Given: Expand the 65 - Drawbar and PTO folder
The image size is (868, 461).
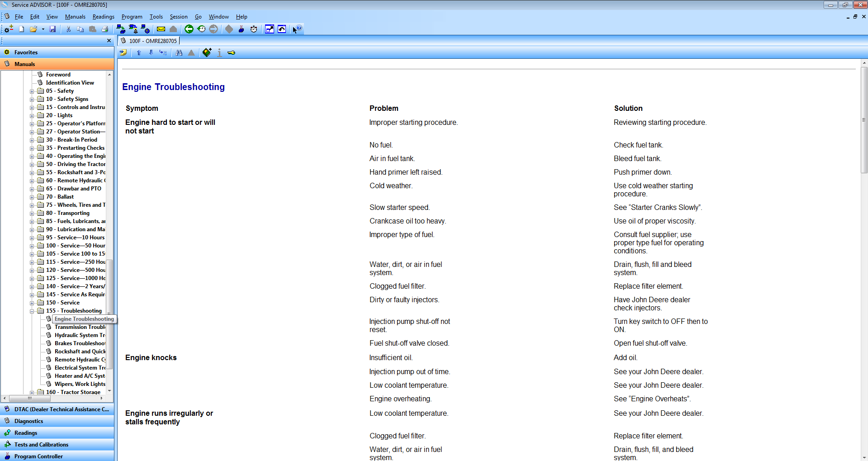Looking at the screenshot, I should tap(32, 189).
